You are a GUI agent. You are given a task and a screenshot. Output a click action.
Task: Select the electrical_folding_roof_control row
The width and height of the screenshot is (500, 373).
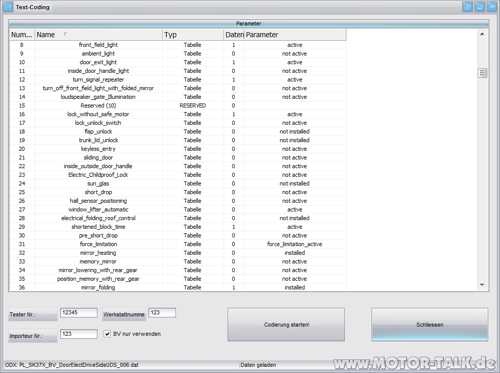(x=178, y=218)
